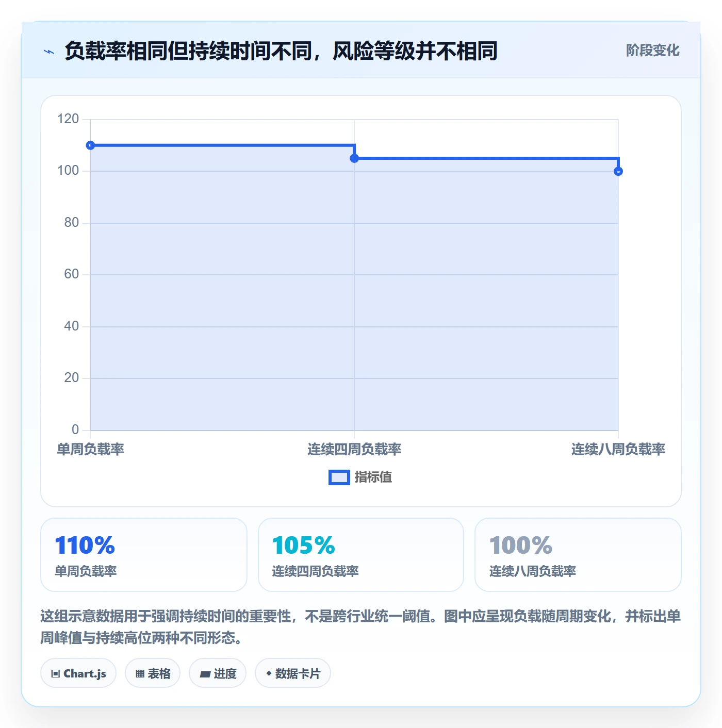Click the diamond icon in 数据卡片 tag
722x728 pixels.
pos(269,673)
